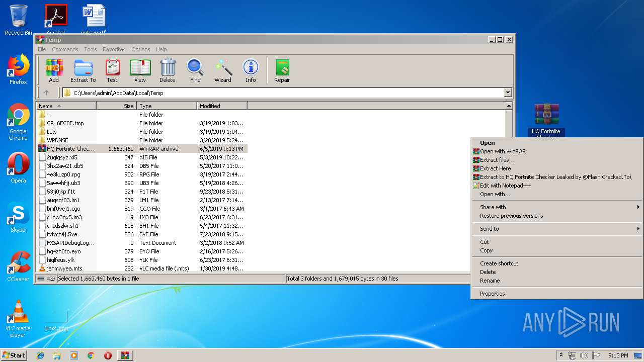
Task: Open the Commands menu
Action: pos(65,49)
